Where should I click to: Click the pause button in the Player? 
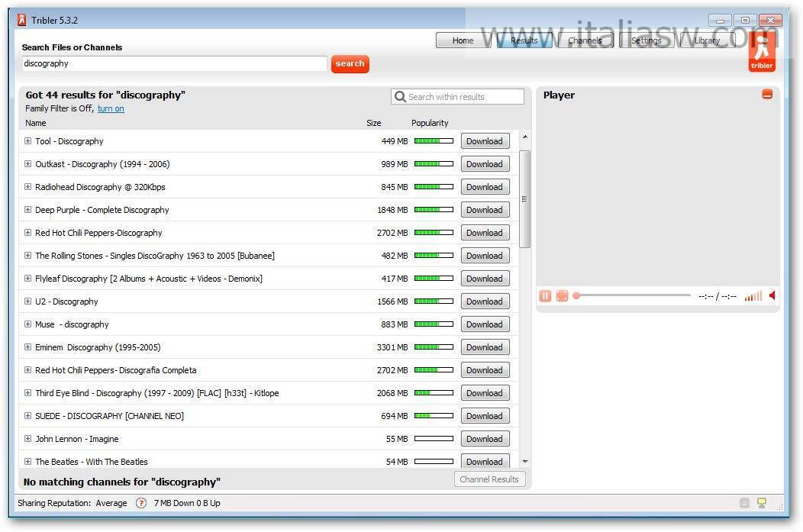[545, 296]
